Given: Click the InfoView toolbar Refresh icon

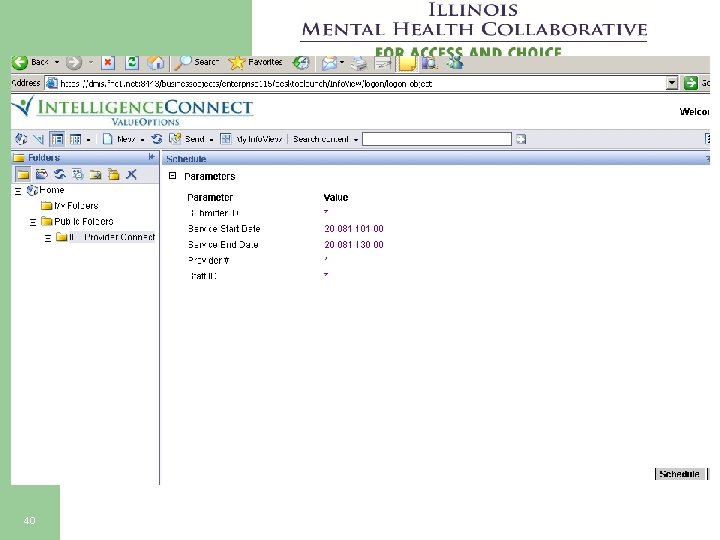Looking at the screenshot, I should click(x=157, y=139).
